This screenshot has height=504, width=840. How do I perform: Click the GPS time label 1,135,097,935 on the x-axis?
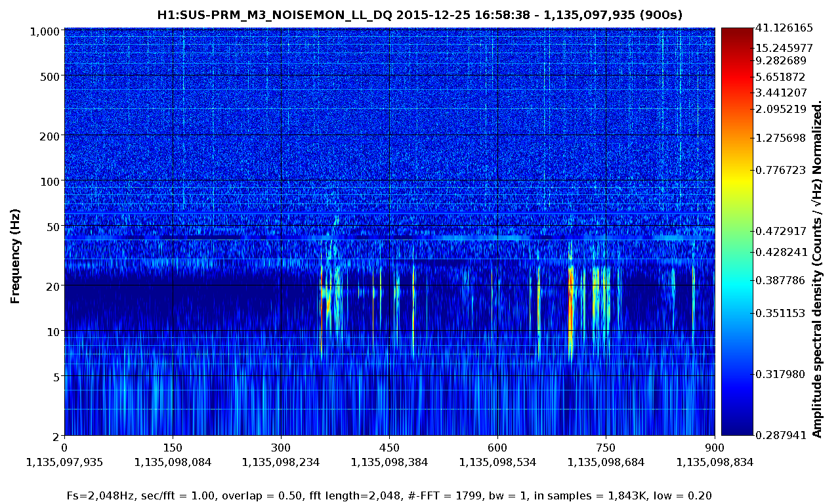(x=64, y=462)
